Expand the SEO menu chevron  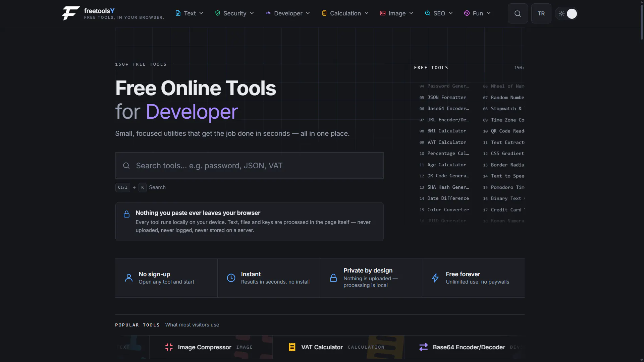coord(451,13)
